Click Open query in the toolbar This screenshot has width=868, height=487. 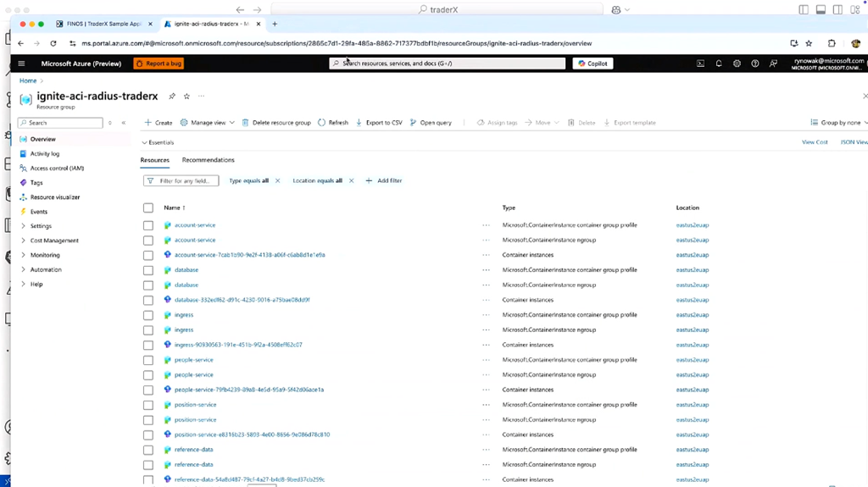[431, 123]
